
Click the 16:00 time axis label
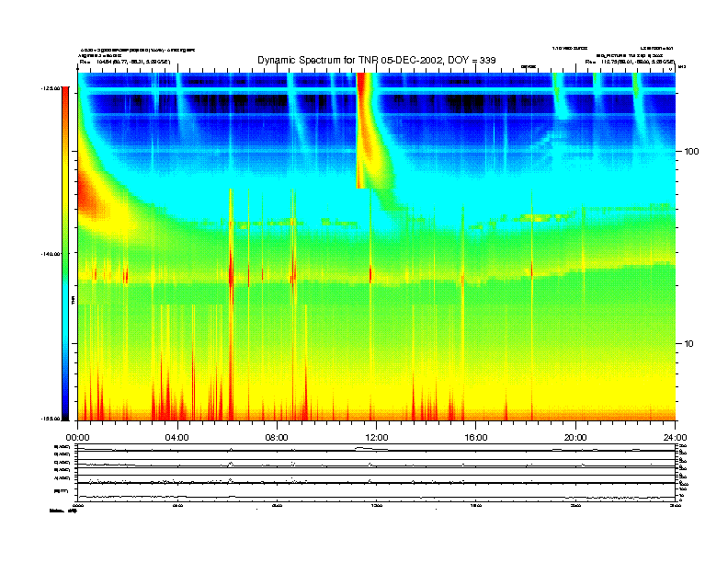pyautogui.click(x=476, y=438)
